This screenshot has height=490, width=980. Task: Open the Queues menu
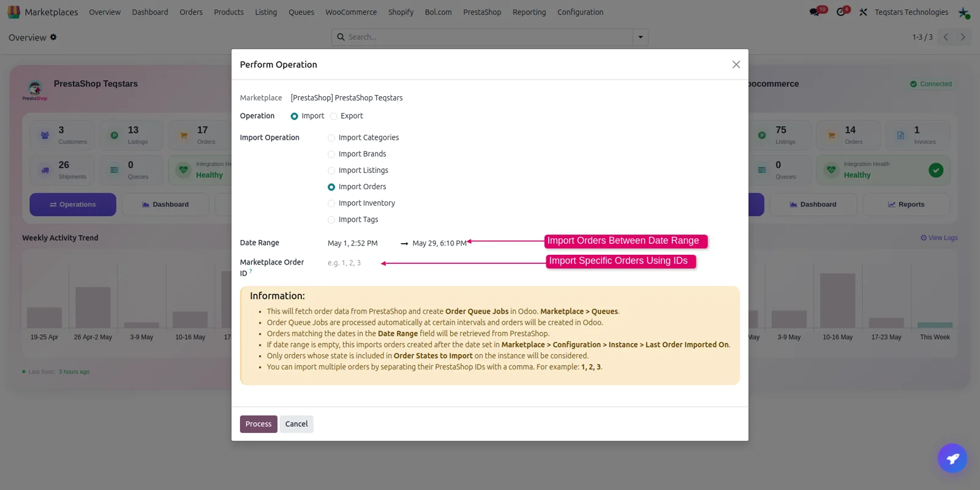[x=301, y=12]
